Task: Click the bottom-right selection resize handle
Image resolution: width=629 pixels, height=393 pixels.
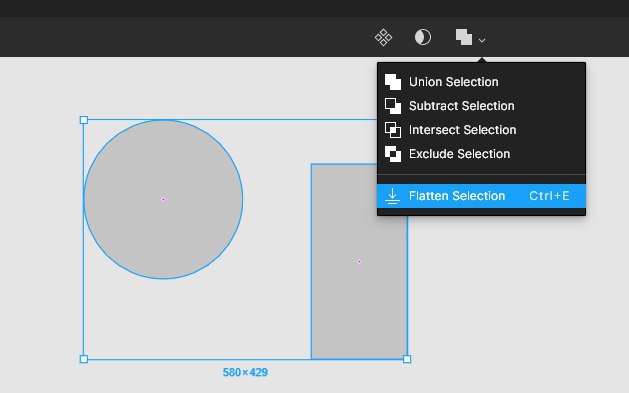Action: (407, 359)
